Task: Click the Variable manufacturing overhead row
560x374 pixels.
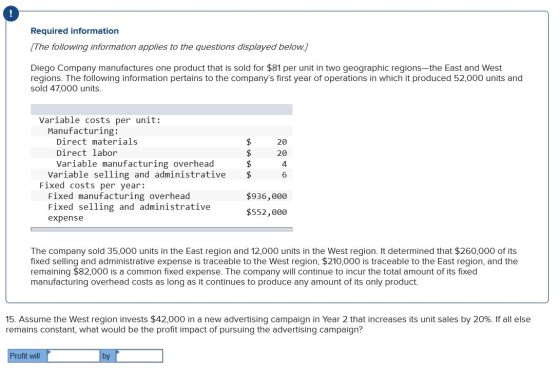Action: (161, 164)
